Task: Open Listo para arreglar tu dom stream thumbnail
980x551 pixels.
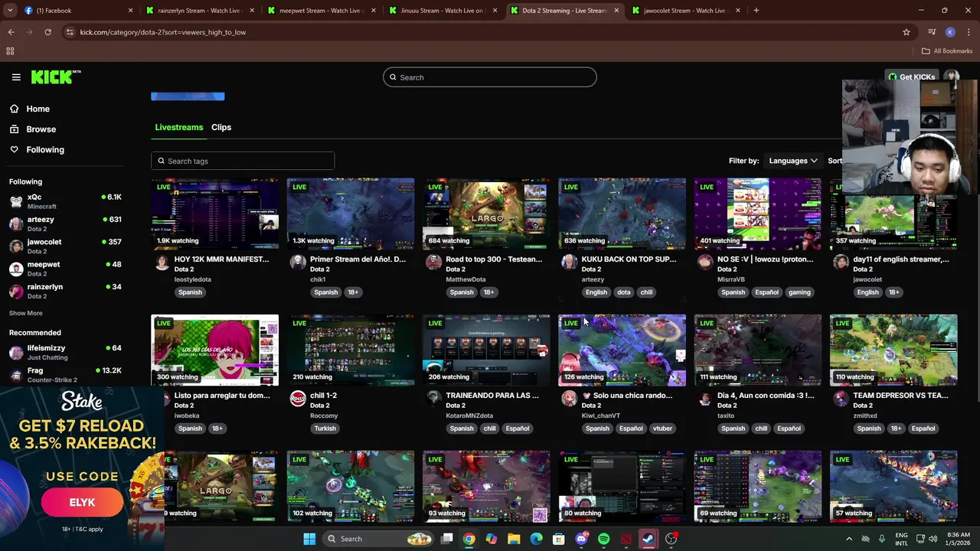Action: click(215, 350)
